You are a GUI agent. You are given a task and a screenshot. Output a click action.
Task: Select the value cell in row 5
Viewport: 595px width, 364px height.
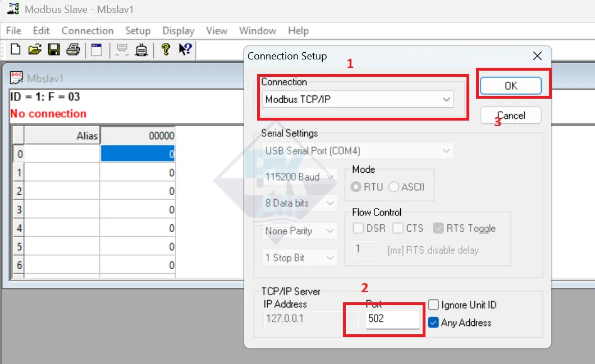138,247
